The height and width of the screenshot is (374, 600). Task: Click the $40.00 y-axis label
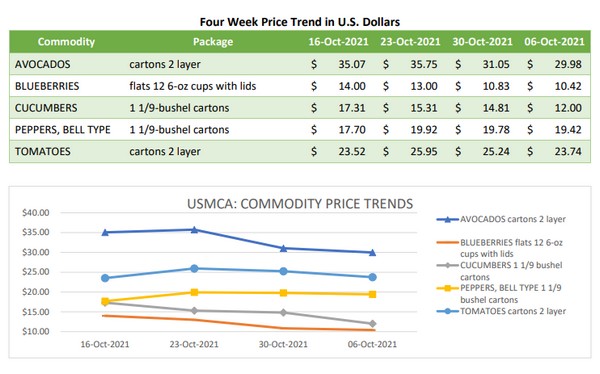pyautogui.click(x=36, y=212)
